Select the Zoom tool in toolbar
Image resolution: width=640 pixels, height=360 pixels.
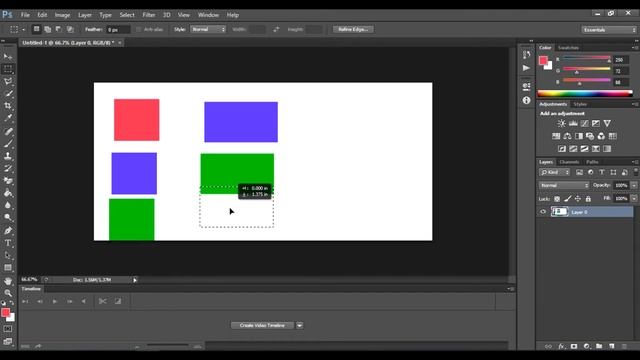coord(8,293)
